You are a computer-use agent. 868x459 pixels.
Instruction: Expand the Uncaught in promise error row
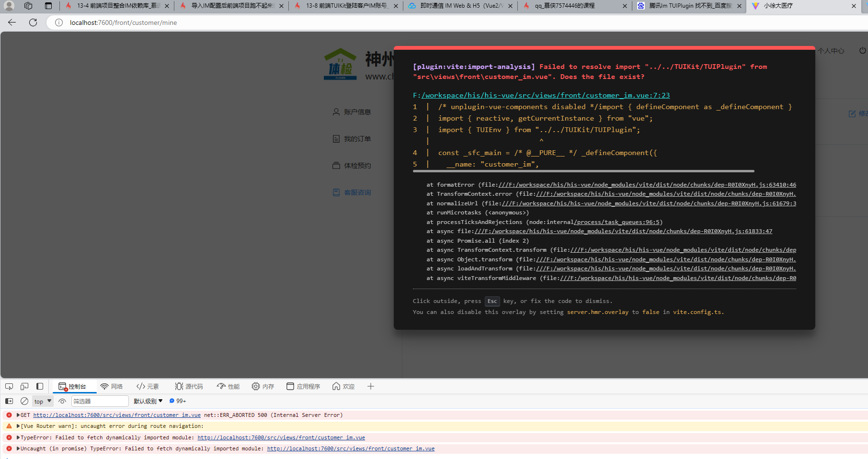(x=18, y=448)
